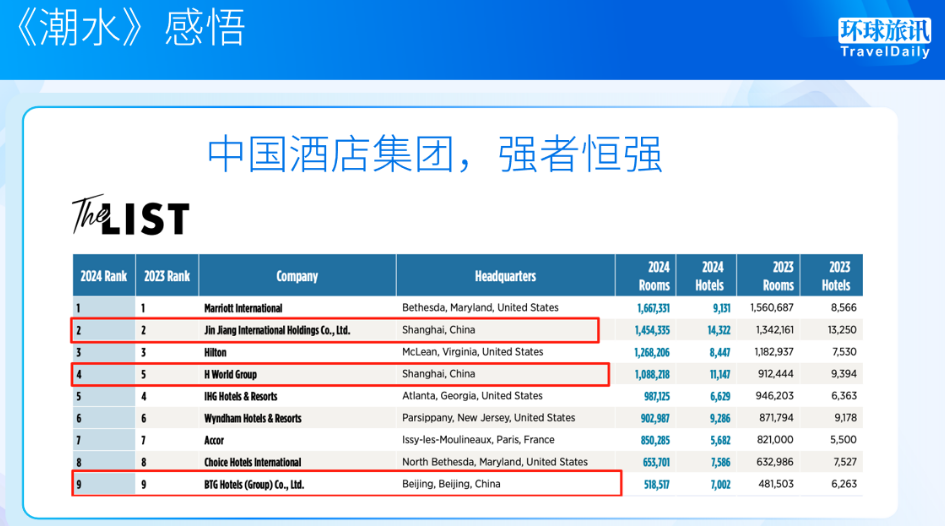This screenshot has width=945, height=526.
Task: Click the 9,394 2023 hotels value
Action: point(844,374)
